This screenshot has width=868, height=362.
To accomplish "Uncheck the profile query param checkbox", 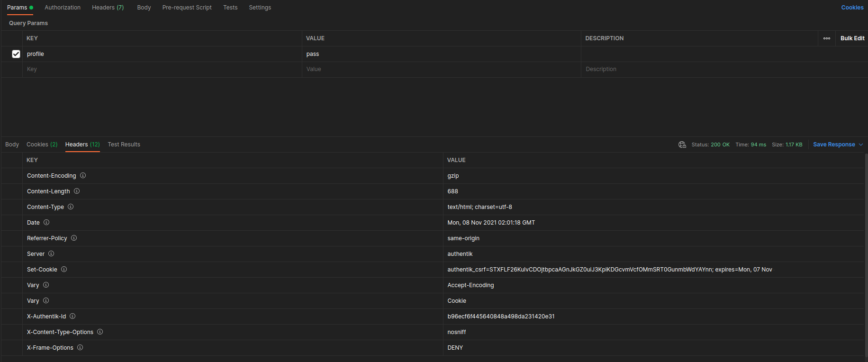I will [16, 54].
